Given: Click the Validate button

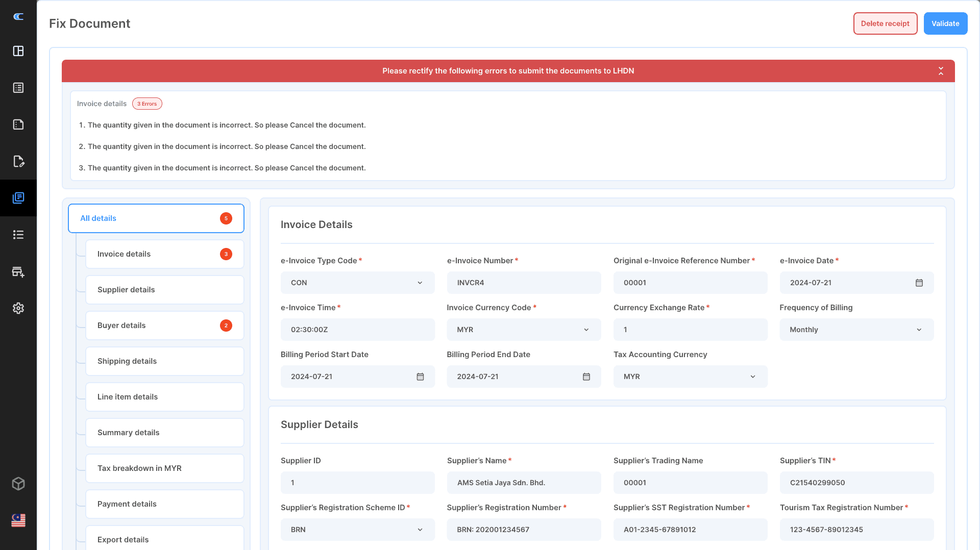Looking at the screenshot, I should [x=945, y=23].
